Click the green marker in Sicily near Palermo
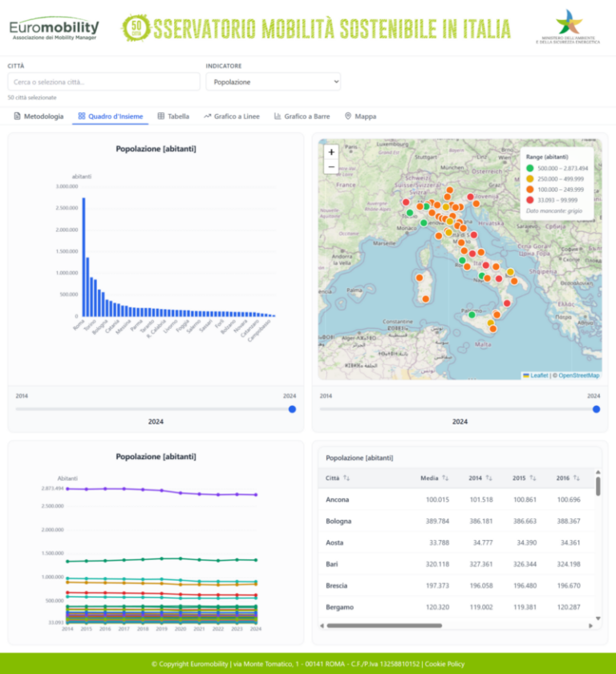 coord(472,315)
